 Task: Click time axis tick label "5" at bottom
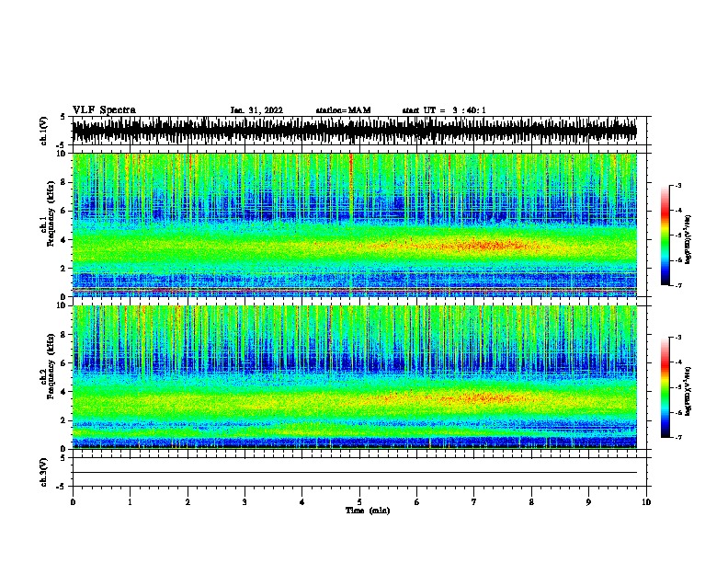[359, 502]
